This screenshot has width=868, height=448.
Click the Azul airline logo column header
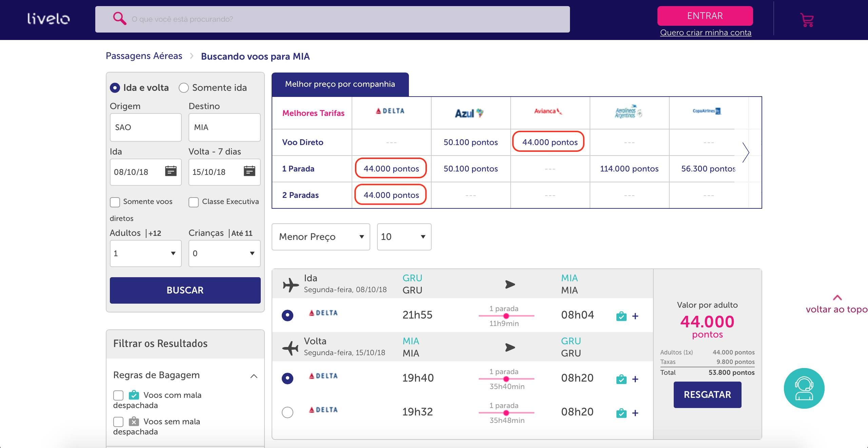tap(469, 113)
